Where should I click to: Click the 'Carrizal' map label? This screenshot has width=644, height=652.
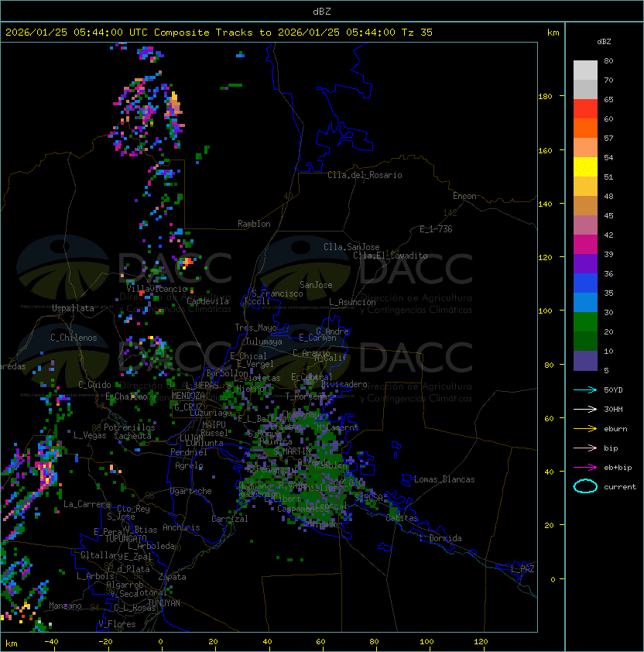tap(230, 519)
